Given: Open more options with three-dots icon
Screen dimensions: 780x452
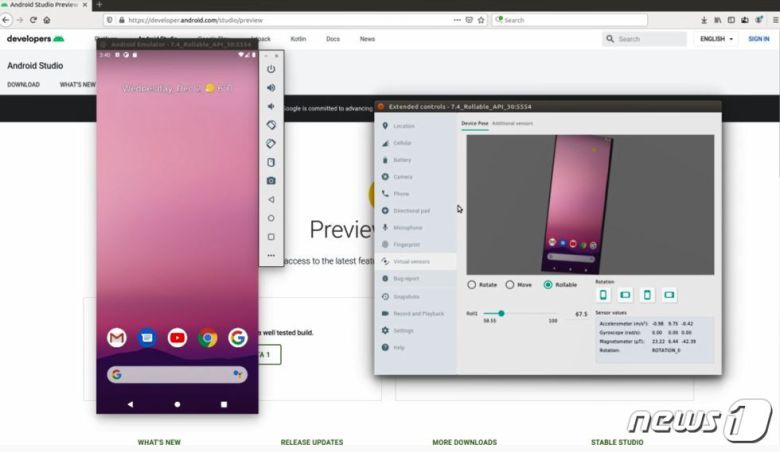Looking at the screenshot, I should click(271, 255).
